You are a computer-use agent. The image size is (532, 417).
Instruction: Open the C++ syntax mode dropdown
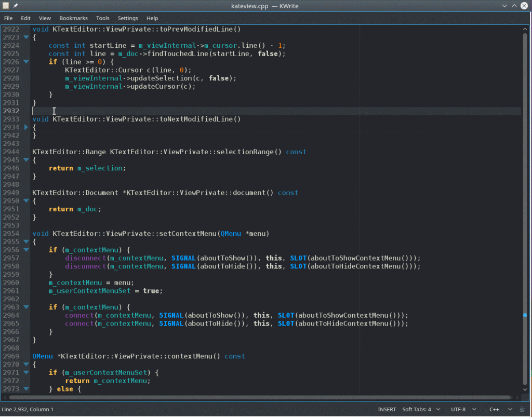click(500, 409)
